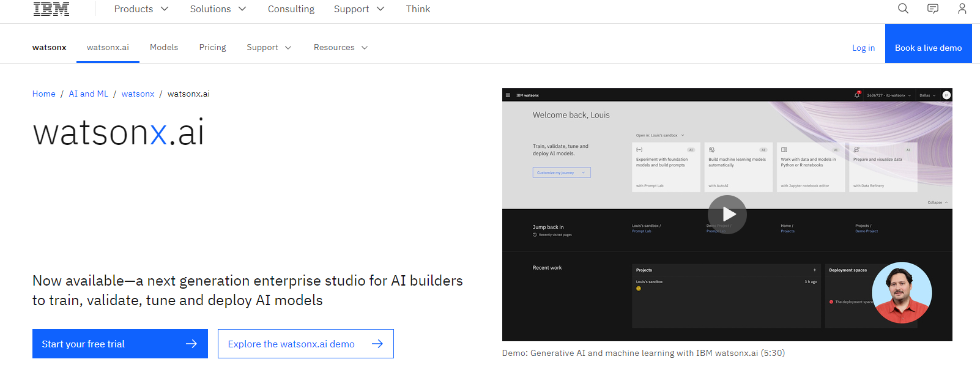The height and width of the screenshot is (392, 980).
Task: Click the video presenter's circular portrait
Action: coord(902,293)
